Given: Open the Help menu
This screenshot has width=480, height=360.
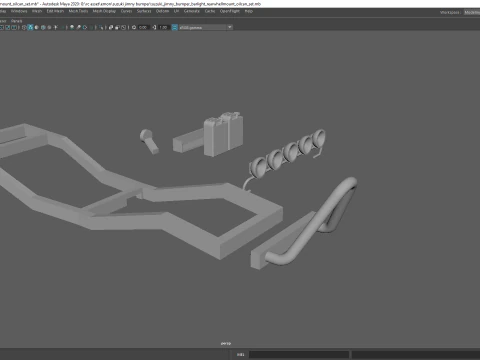Looking at the screenshot, I should 249,11.
